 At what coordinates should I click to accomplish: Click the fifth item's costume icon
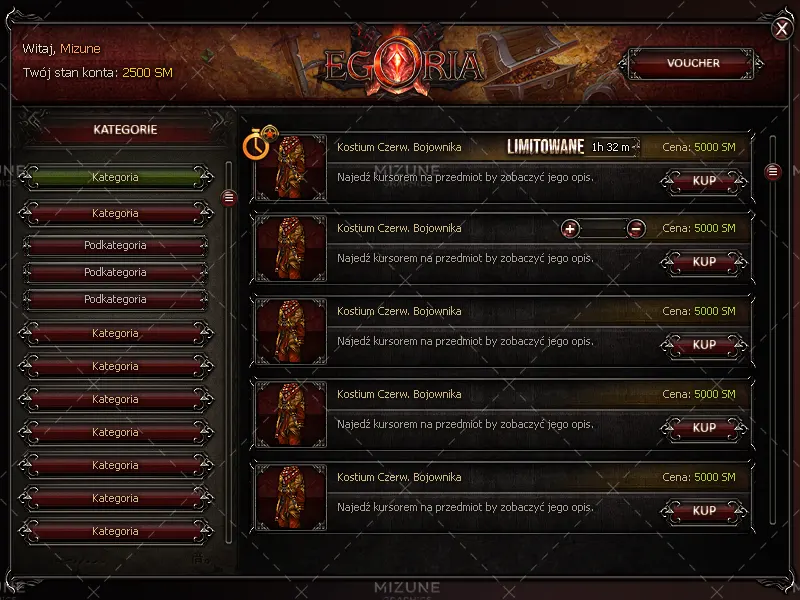291,497
